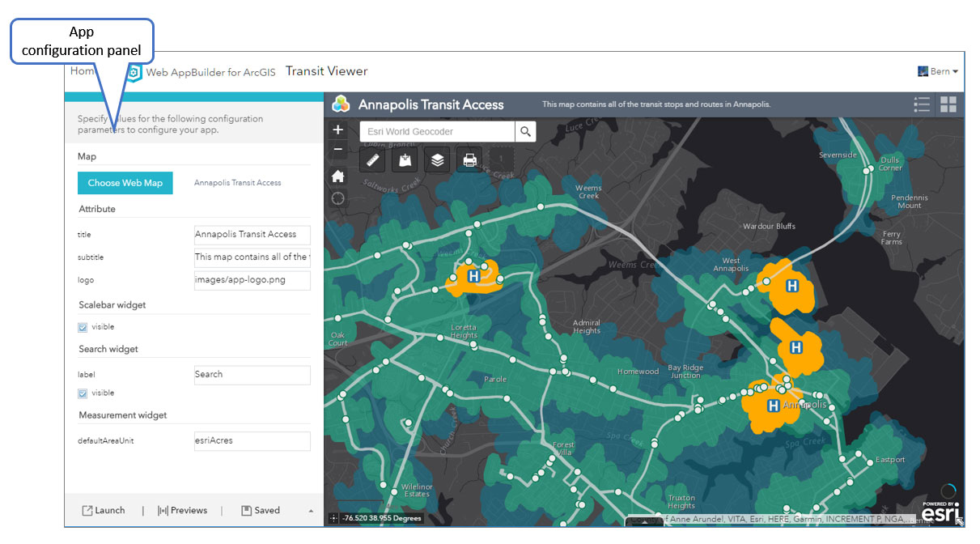Zoom out with the map minus button
This screenshot has width=980, height=544.
pyautogui.click(x=337, y=150)
